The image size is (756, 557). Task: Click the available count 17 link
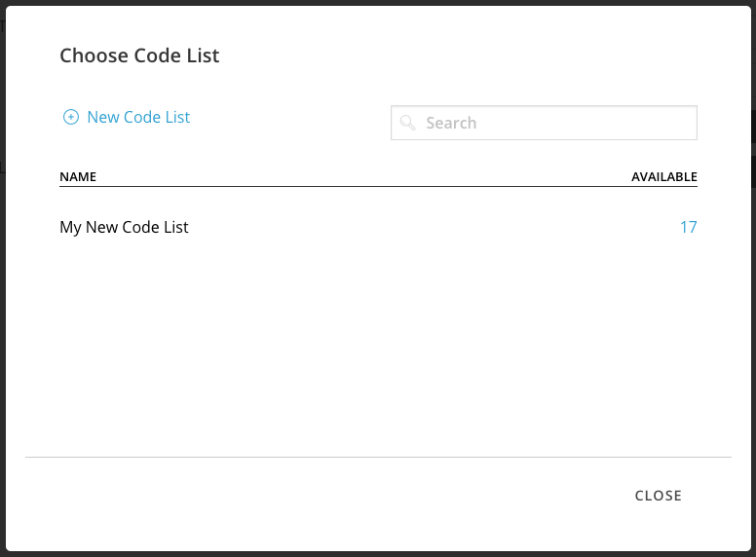pyautogui.click(x=688, y=227)
